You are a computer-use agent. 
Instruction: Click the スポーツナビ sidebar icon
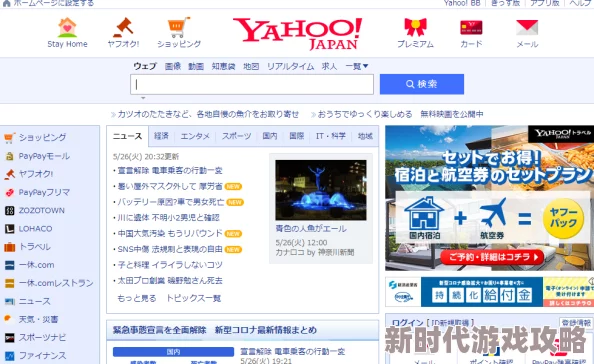9,337
